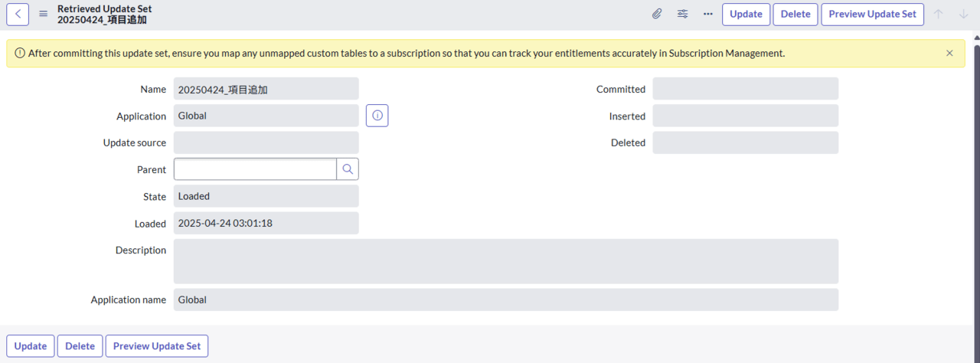Dismiss the yellow info banner
The height and width of the screenshot is (363, 980).
(949, 54)
